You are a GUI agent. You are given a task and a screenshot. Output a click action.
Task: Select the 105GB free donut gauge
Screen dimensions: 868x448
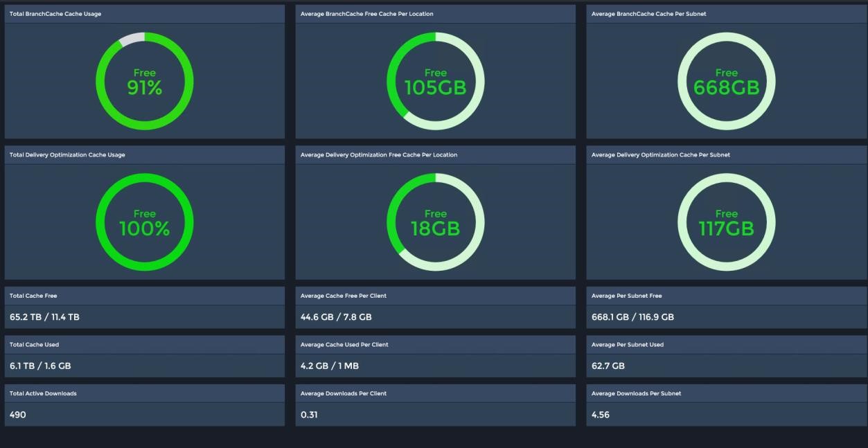(436, 81)
